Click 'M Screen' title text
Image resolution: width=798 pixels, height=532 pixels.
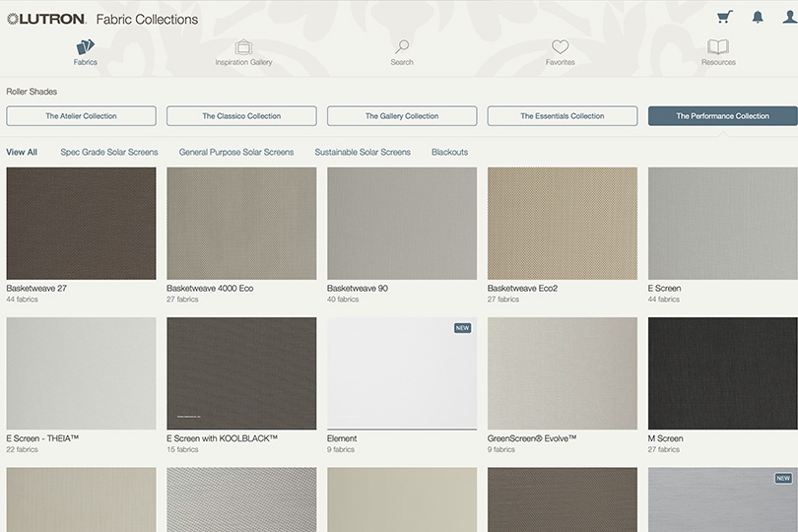click(x=665, y=438)
